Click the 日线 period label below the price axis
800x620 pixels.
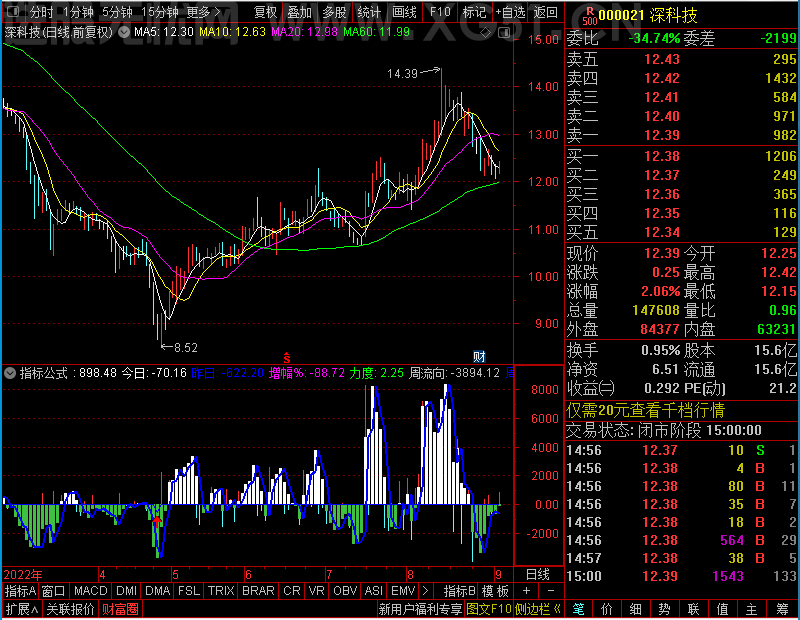pyautogui.click(x=538, y=574)
